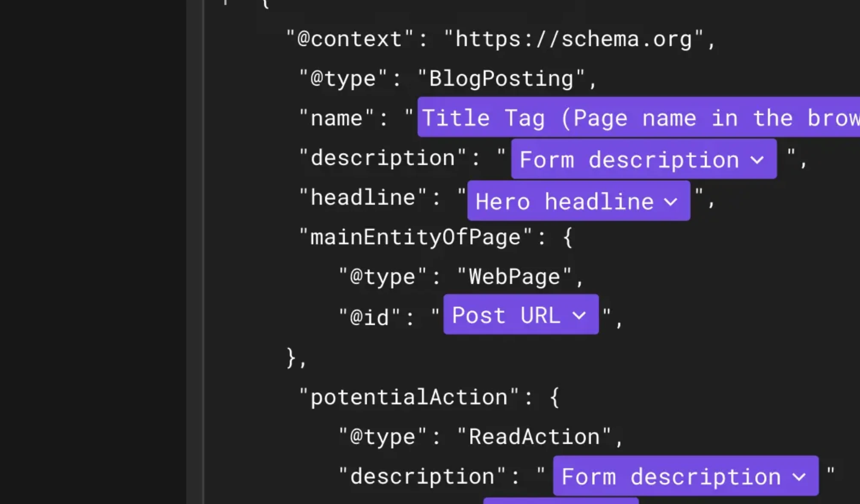Click the mainEntityOfPage key
Screen dimensions: 860x504
pos(415,237)
